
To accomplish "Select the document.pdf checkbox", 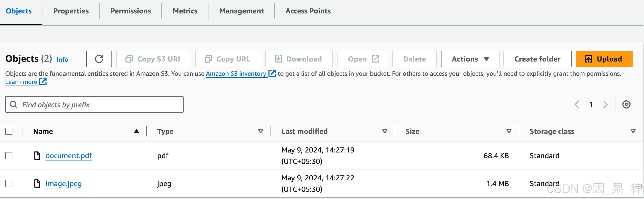I will pyautogui.click(x=9, y=156).
